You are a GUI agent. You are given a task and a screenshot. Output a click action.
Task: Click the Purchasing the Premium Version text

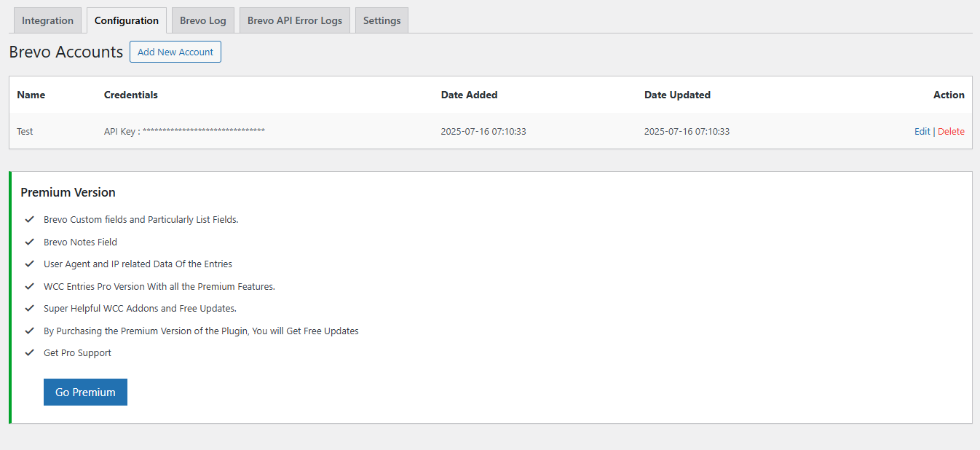(x=201, y=331)
